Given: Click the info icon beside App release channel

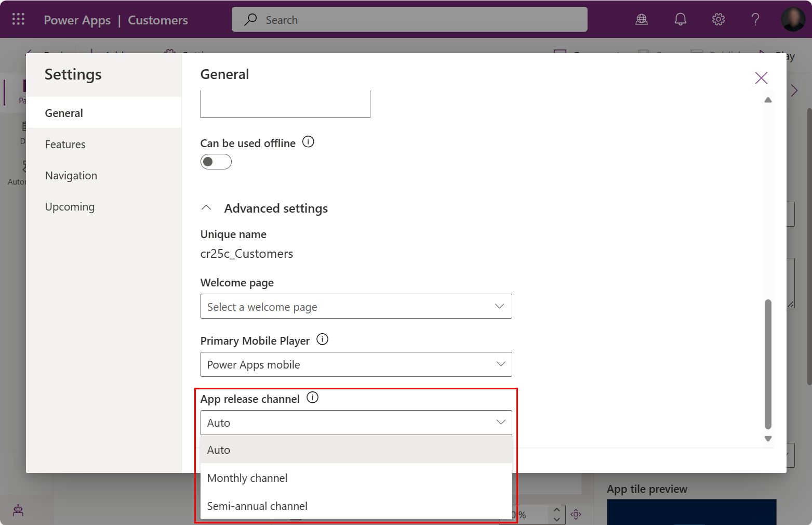Looking at the screenshot, I should [313, 397].
